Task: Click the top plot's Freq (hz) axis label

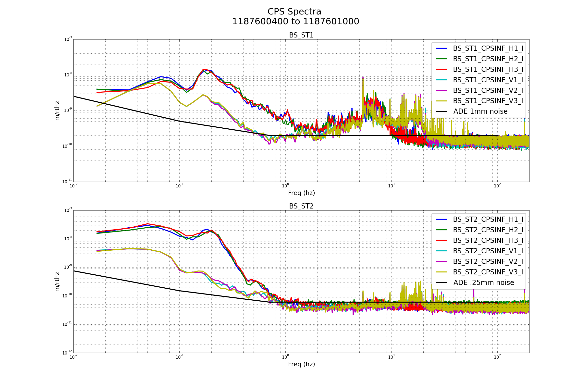Action: point(301,193)
